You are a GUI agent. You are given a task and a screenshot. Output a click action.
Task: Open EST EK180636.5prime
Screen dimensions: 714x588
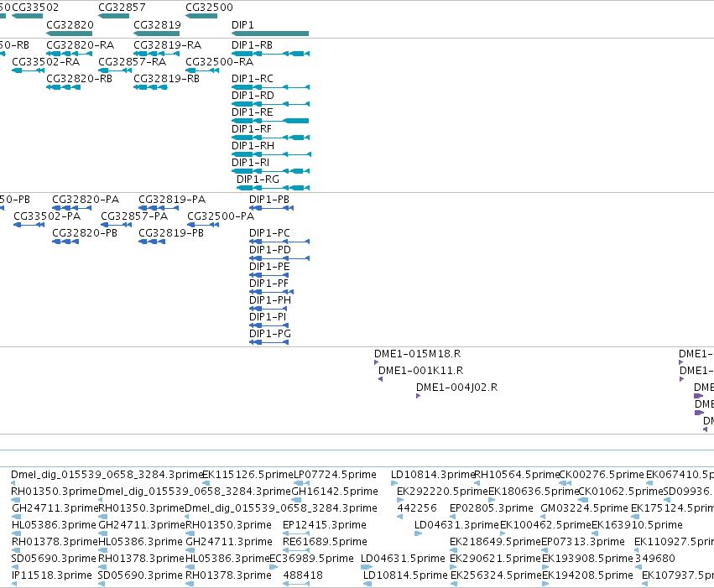tap(492, 500)
